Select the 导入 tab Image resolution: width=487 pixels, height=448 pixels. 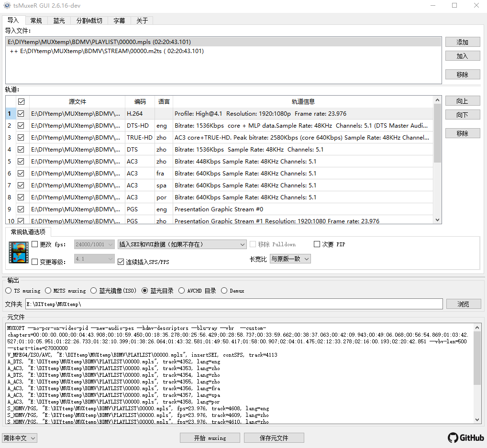tap(13, 20)
